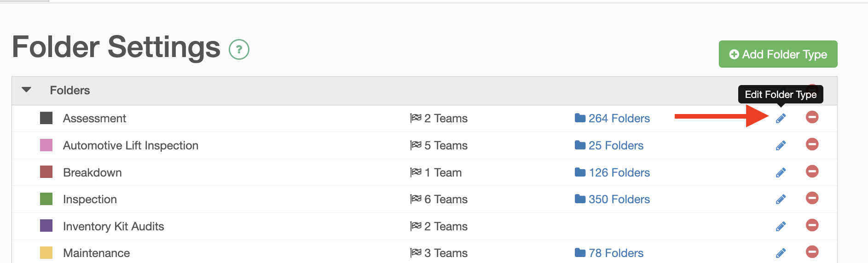Screen dimensions: 868x263
Task: Click the Assessment edit pencil icon
Action: 781,119
